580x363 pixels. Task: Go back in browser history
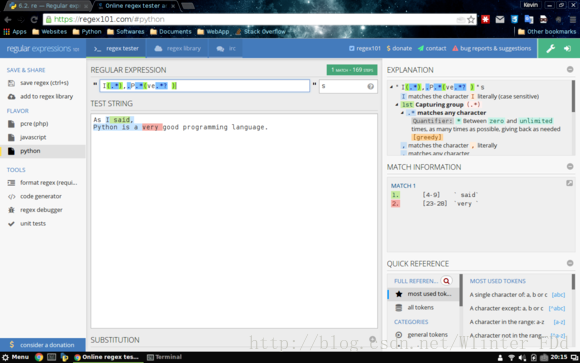tap(8, 20)
